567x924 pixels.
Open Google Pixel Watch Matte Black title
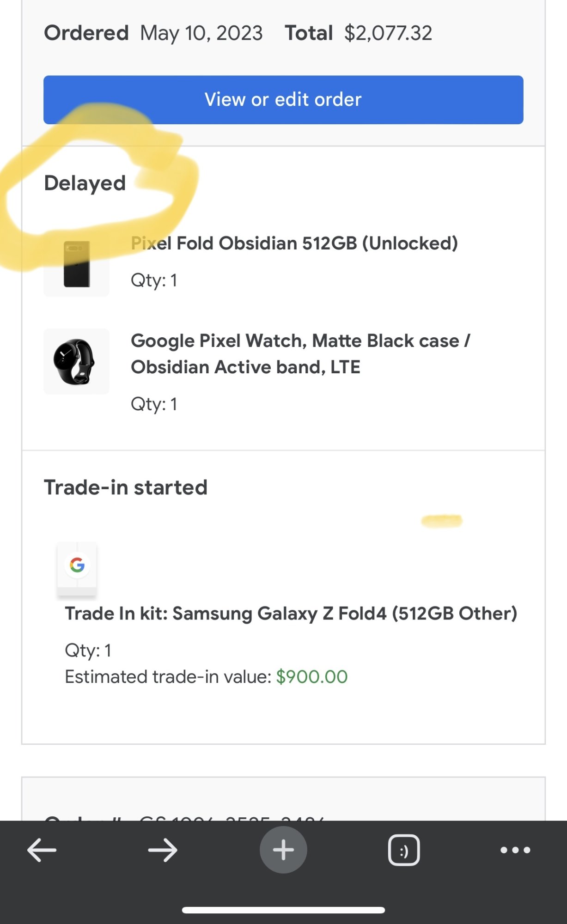tap(300, 354)
